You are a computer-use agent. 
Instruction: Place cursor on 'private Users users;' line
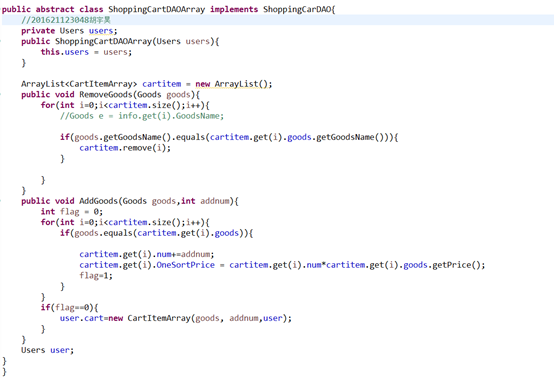click(x=69, y=31)
